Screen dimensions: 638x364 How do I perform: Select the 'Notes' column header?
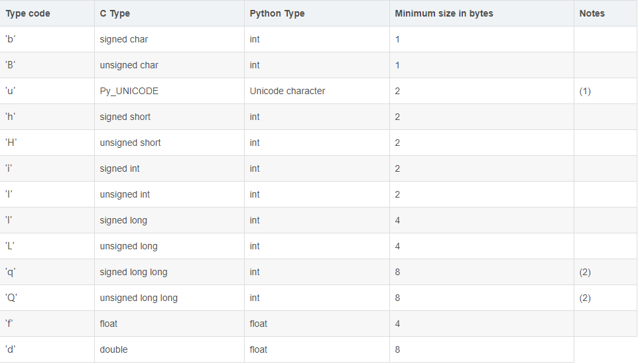point(592,13)
